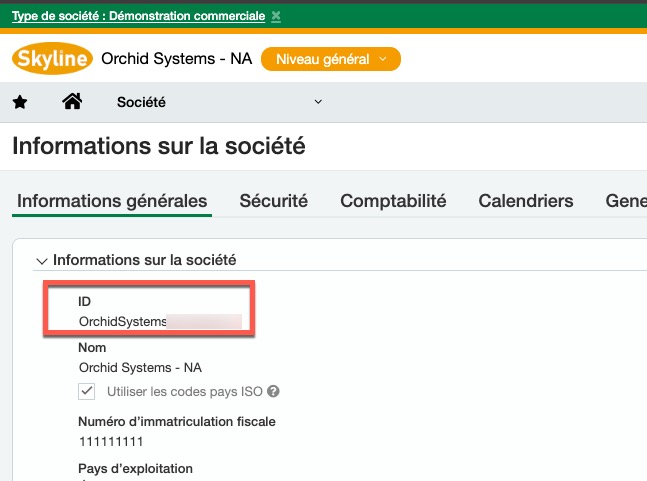This screenshot has height=481, width=647.
Task: Click company name beside the Skyline logo
Action: point(176,59)
